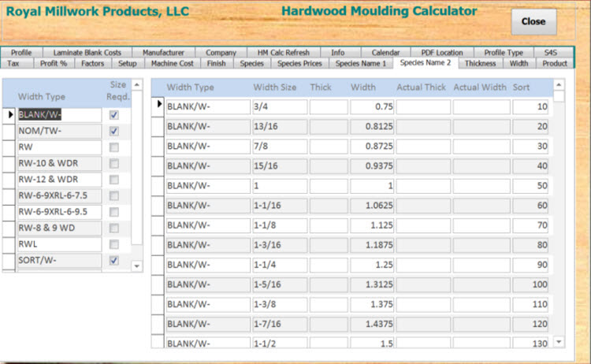Click left list scroll up arrow

point(137,85)
